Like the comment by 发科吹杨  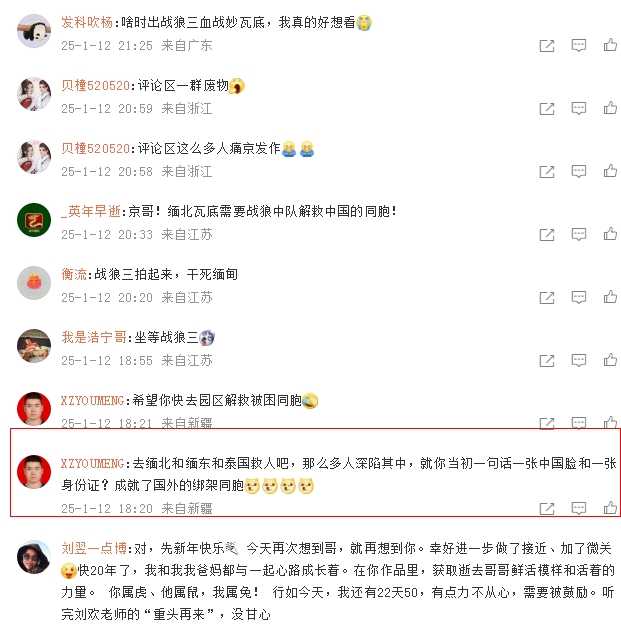tap(610, 45)
